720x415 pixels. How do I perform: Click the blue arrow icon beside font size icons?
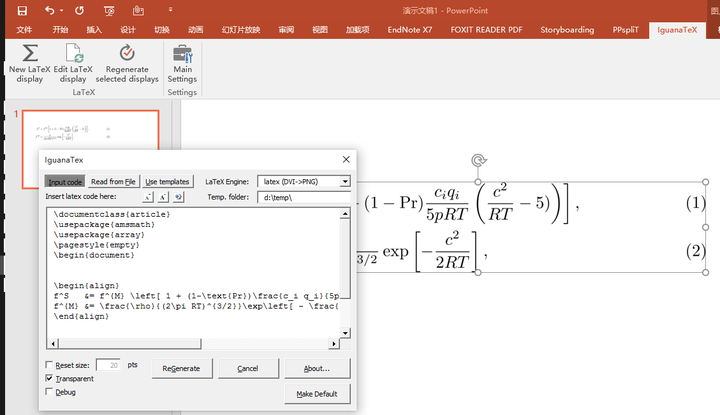click(x=178, y=197)
